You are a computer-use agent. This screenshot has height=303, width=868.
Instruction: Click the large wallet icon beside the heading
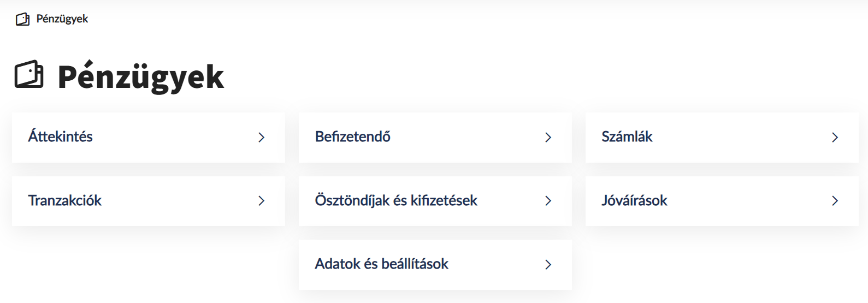[x=29, y=74]
